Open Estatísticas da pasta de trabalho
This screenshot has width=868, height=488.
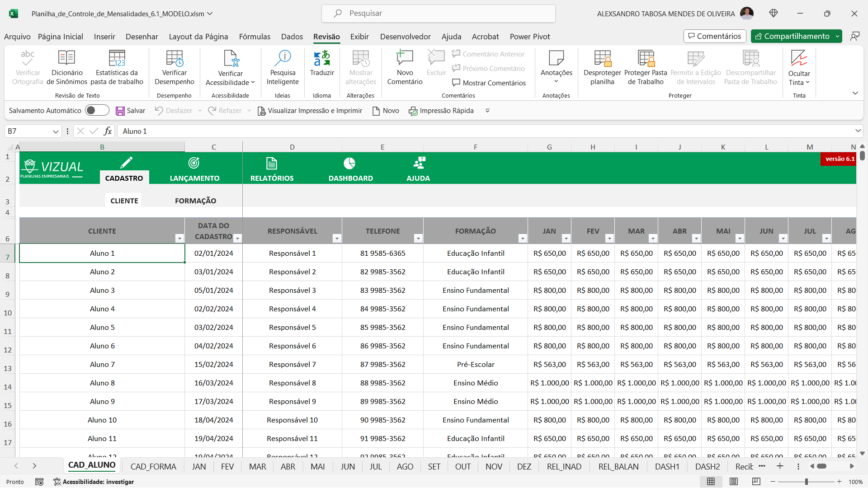117,58
